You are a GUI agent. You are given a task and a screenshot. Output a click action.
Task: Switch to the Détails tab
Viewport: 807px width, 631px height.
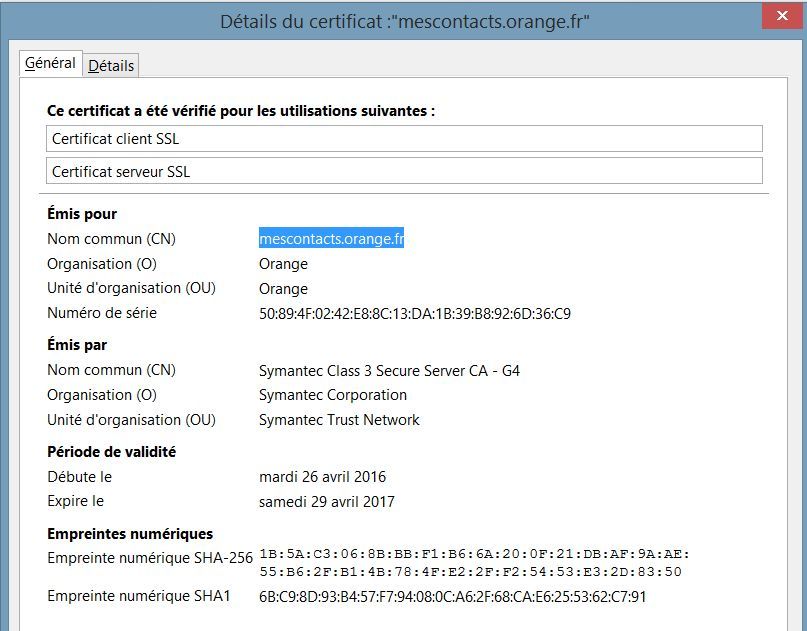tap(110, 66)
